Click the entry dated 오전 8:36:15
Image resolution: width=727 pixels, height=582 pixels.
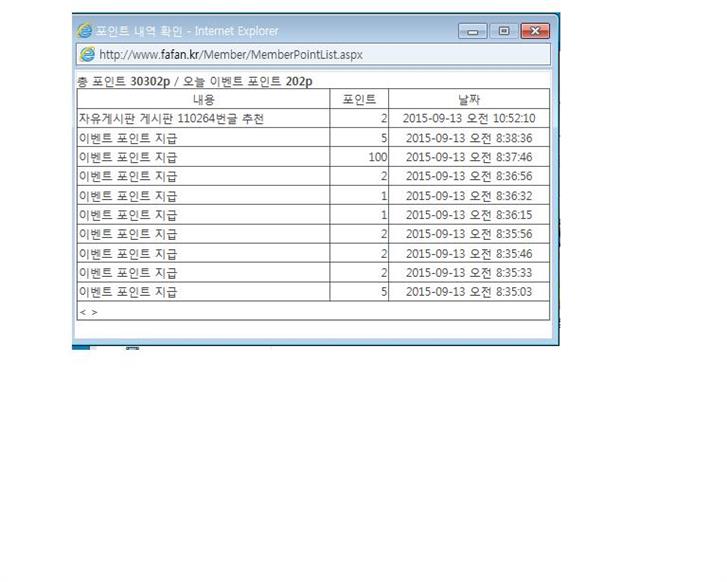tap(469, 215)
